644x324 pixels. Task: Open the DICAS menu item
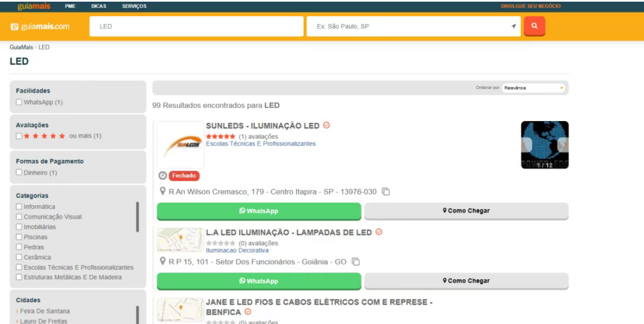[x=98, y=6]
